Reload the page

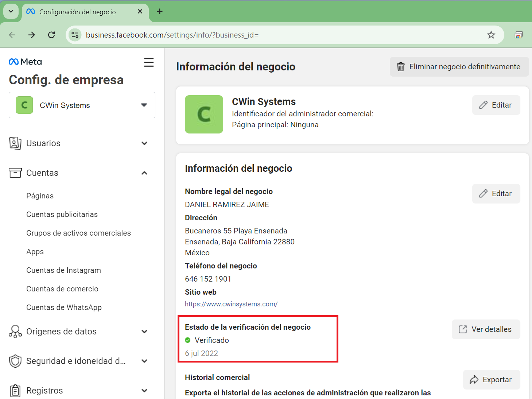click(51, 35)
